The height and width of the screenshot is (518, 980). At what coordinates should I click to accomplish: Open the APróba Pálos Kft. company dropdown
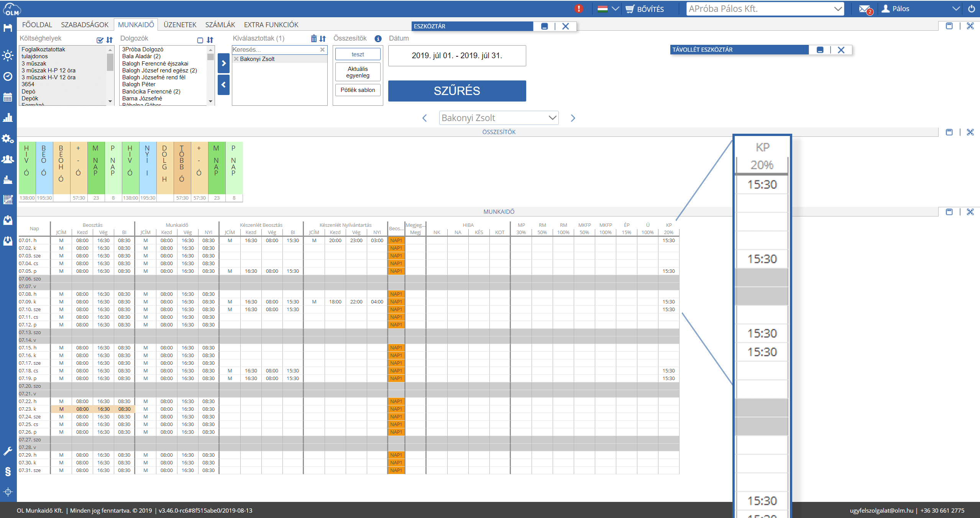point(765,9)
